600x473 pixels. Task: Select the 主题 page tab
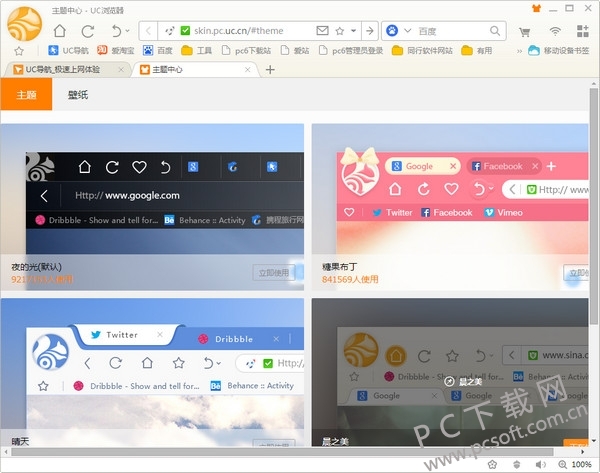point(26,95)
